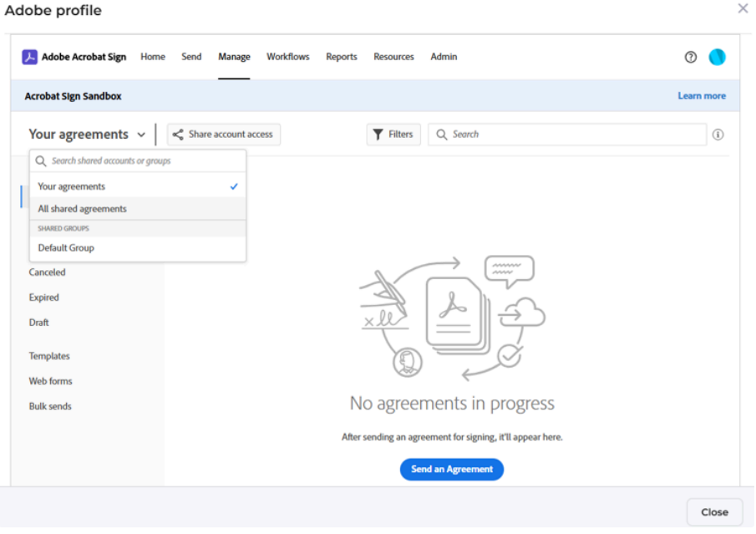
Task: Switch to the Reports tab
Action: point(342,57)
